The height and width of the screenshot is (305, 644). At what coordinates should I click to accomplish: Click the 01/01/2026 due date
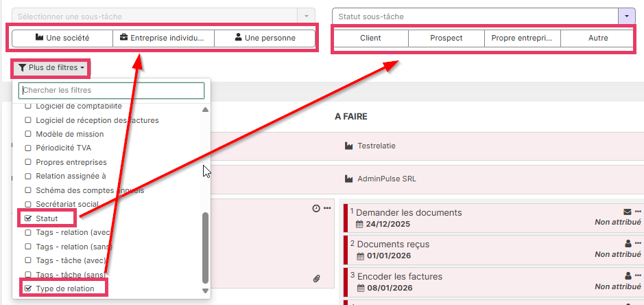click(389, 256)
